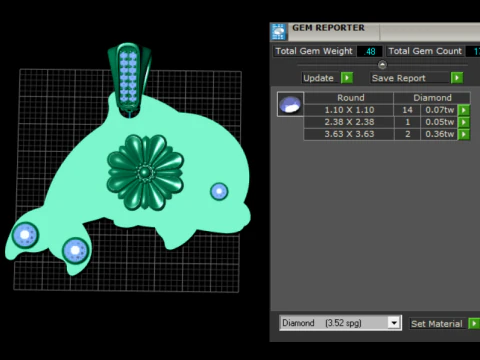The width and height of the screenshot is (480, 360).
Task: Select the round gem shape thumbnail
Action: click(290, 104)
